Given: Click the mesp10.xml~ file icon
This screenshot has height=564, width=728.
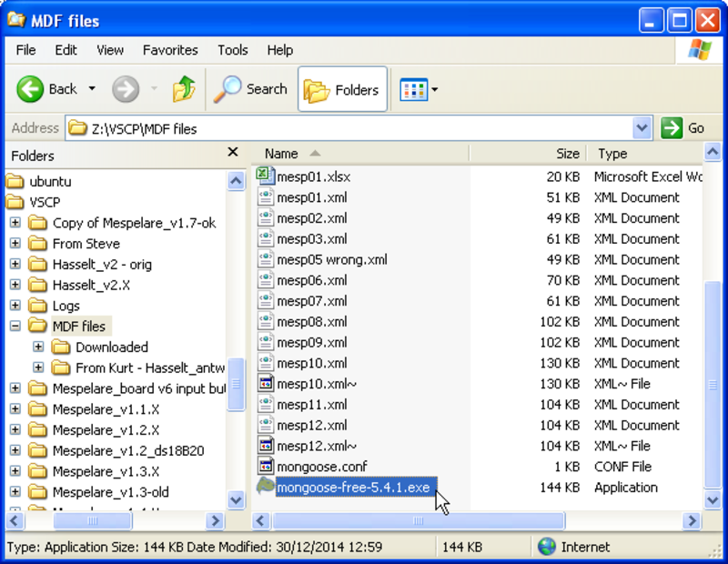Looking at the screenshot, I should tap(265, 384).
